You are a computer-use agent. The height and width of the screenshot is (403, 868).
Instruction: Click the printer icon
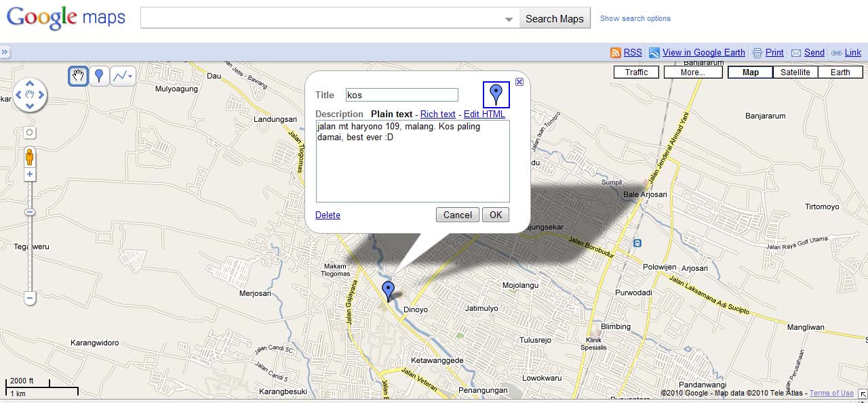(757, 53)
